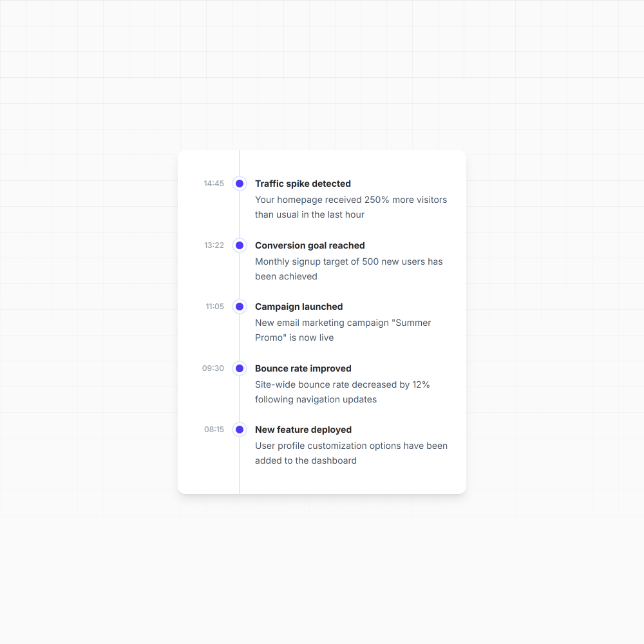The width and height of the screenshot is (644, 644).
Task: Click the Monthly signup target description text
Action: pyautogui.click(x=348, y=269)
